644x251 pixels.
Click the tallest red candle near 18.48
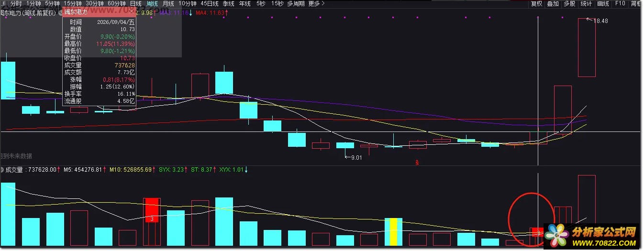(x=587, y=47)
